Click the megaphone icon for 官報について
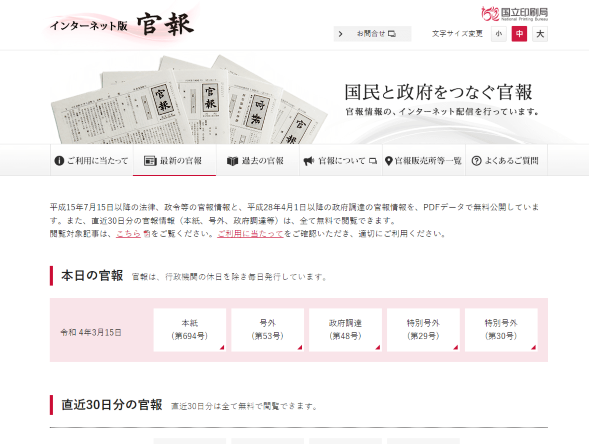Image resolution: width=589 pixels, height=444 pixels. click(x=309, y=161)
